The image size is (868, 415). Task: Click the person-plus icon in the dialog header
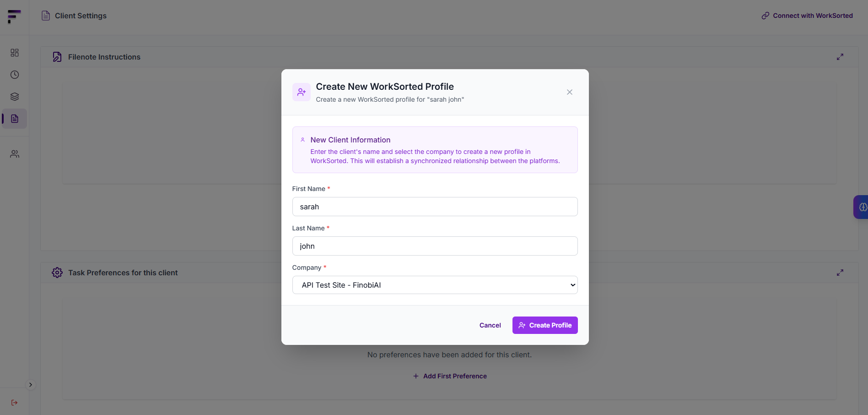click(x=301, y=92)
